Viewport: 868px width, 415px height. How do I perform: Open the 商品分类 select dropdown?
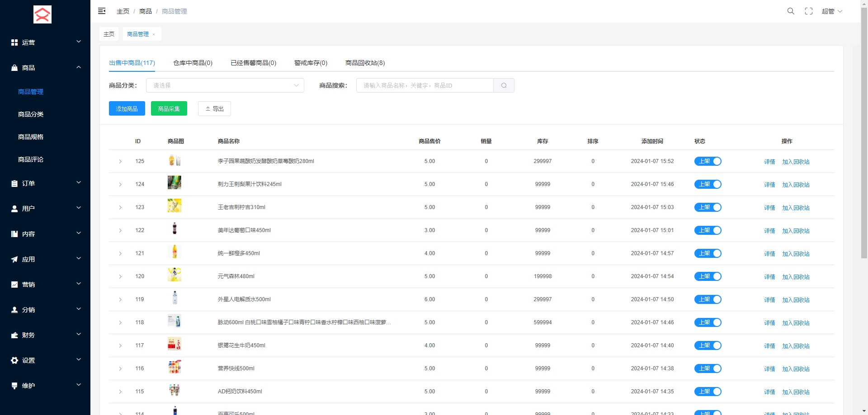click(x=225, y=85)
